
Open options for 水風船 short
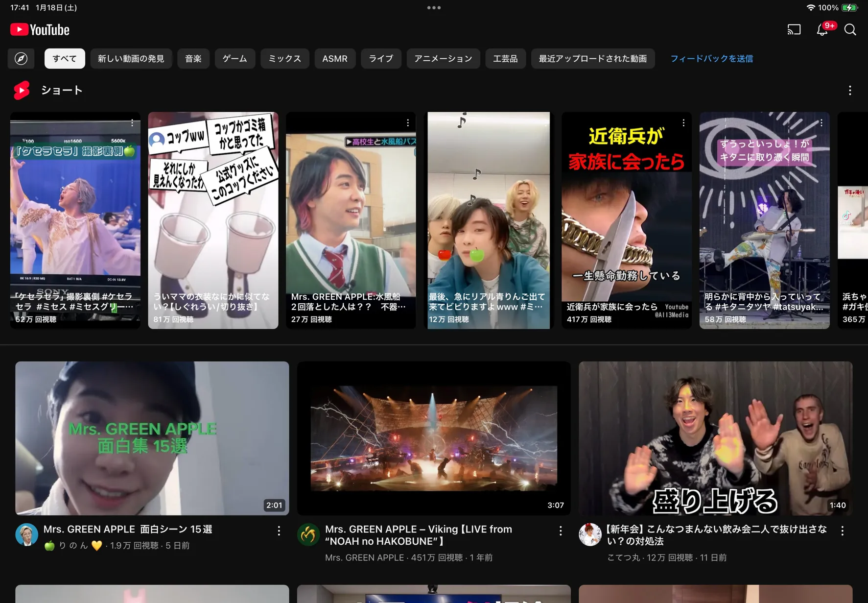pos(408,123)
